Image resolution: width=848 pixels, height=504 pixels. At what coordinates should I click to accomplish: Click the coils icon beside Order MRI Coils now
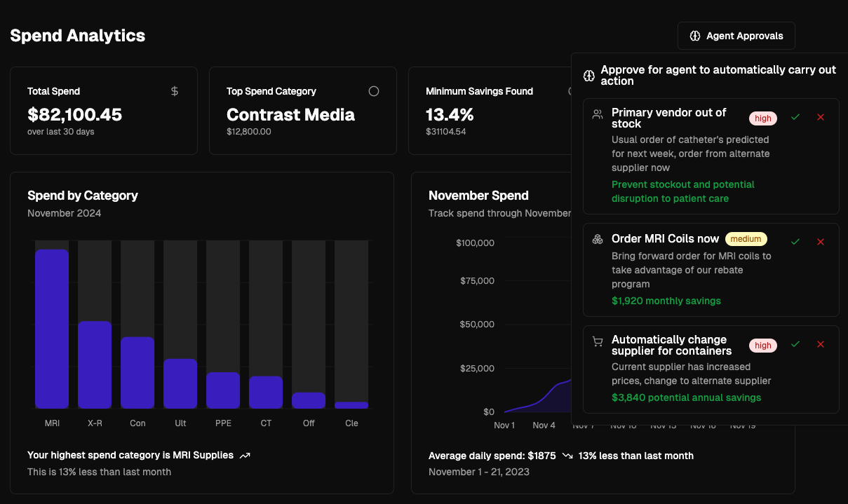pyautogui.click(x=598, y=239)
